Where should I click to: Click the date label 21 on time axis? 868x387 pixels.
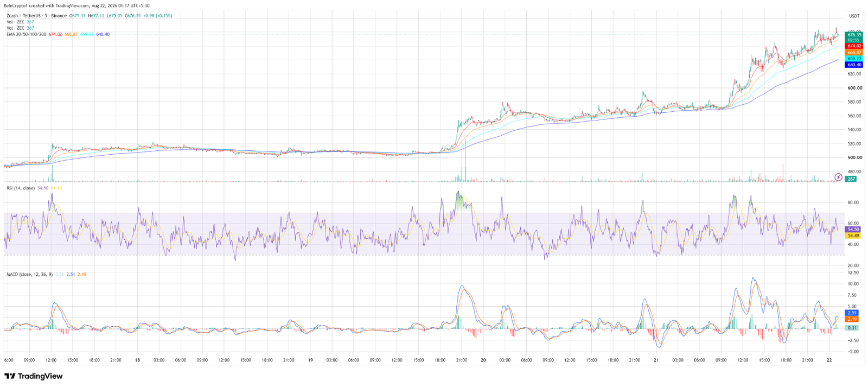click(656, 360)
